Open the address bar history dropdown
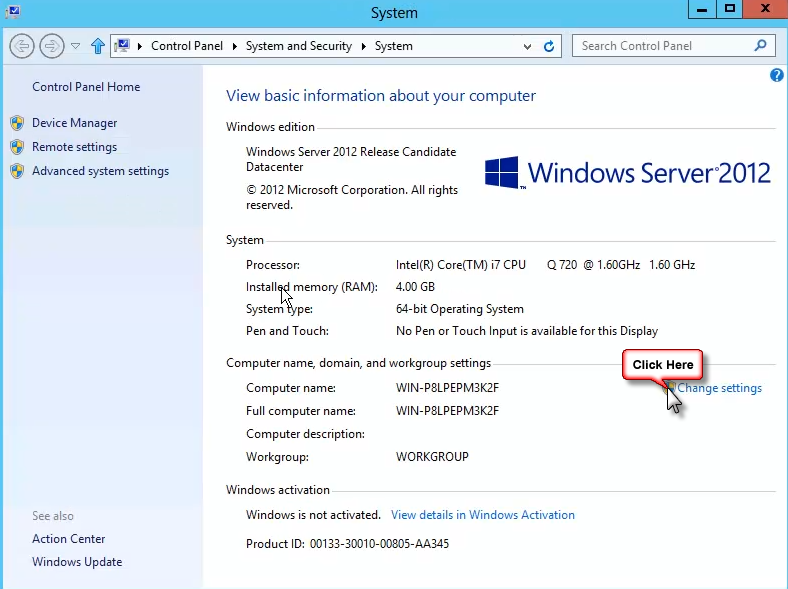The height and width of the screenshot is (589, 788). pyautogui.click(x=527, y=47)
